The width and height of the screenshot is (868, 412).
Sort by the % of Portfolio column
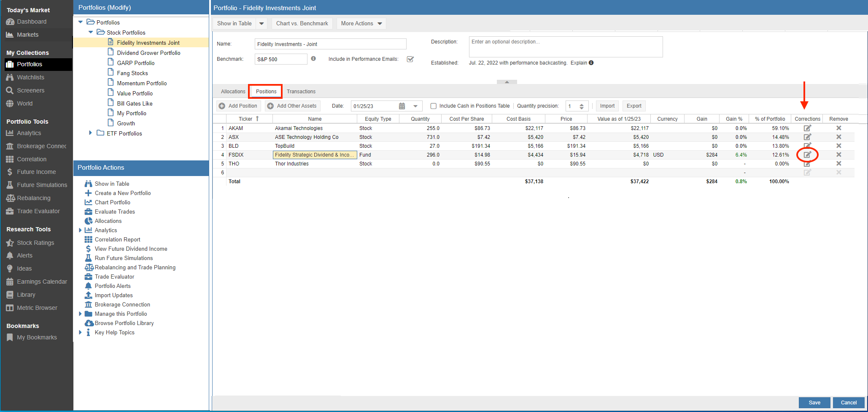pos(770,119)
